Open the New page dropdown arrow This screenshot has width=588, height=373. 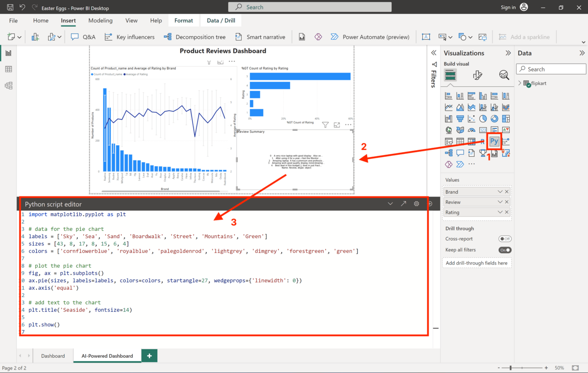[x=20, y=37]
